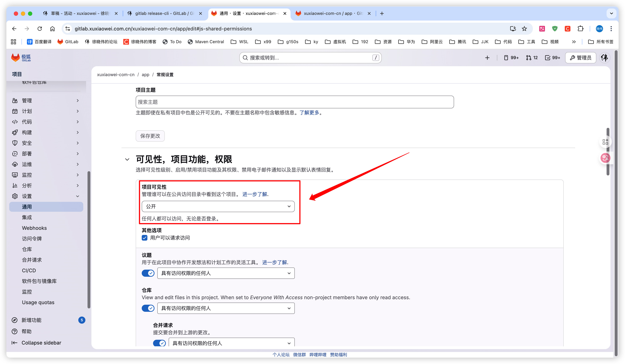Disable the 议题 feature toggle
Screen dimensions: 625x364
(x=148, y=273)
